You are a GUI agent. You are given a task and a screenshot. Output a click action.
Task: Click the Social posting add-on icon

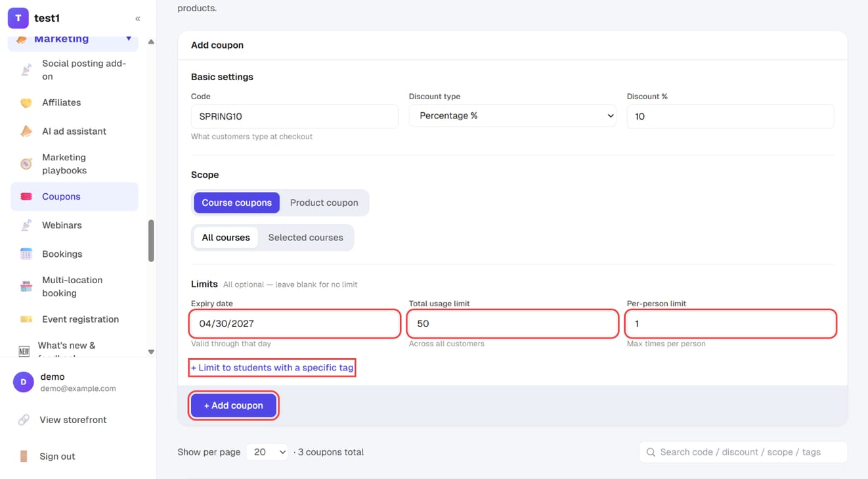(x=26, y=70)
